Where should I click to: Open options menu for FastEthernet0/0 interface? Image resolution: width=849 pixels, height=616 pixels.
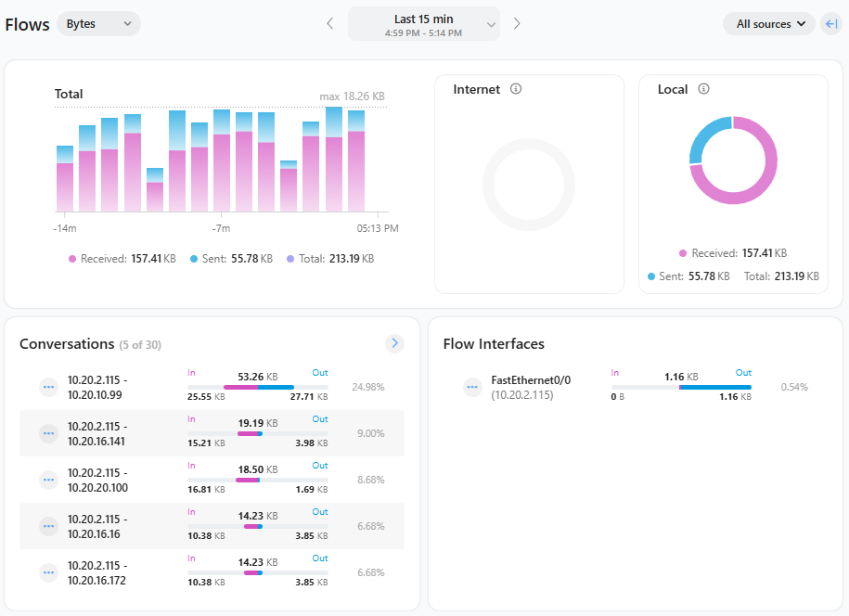[472, 387]
